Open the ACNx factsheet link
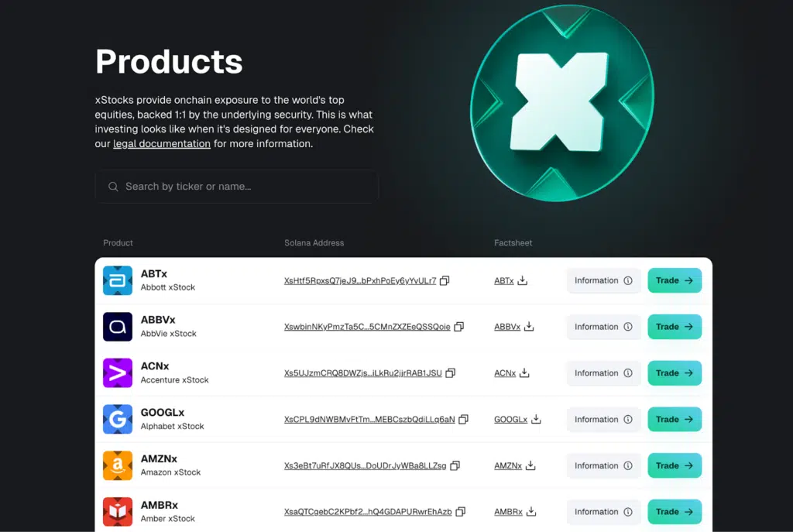Screen dimensions: 793x532 (x=505, y=373)
